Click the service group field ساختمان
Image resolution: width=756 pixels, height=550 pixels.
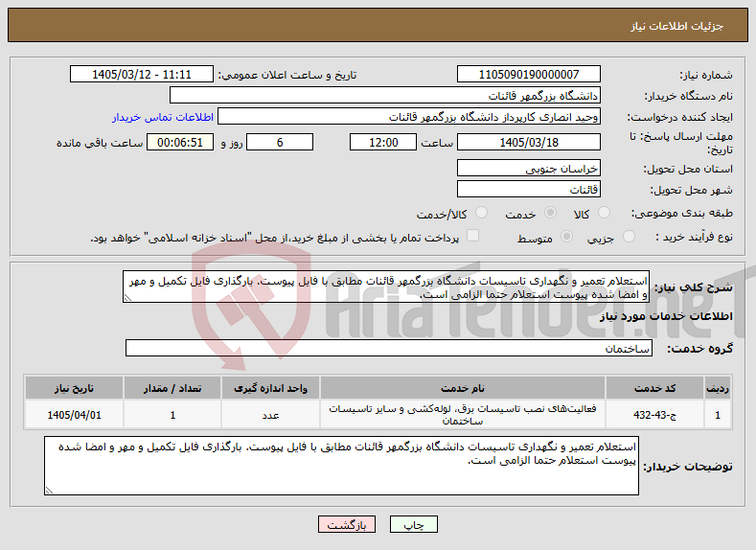(389, 348)
